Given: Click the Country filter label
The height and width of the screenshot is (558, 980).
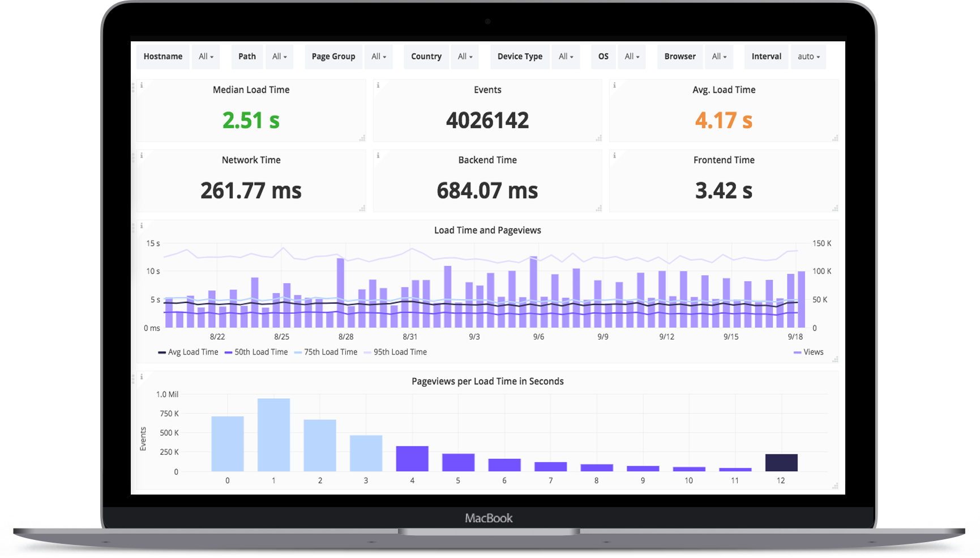Looking at the screenshot, I should pos(426,57).
